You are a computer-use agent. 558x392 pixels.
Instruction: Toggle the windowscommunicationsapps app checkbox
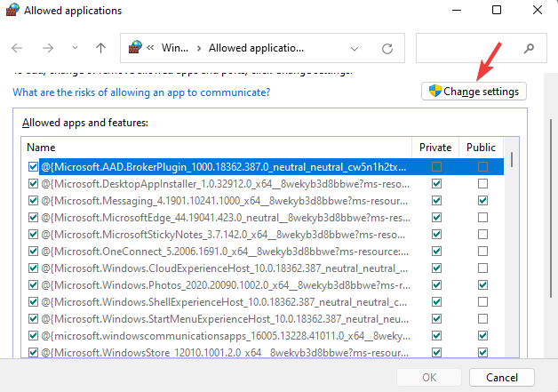(33, 336)
